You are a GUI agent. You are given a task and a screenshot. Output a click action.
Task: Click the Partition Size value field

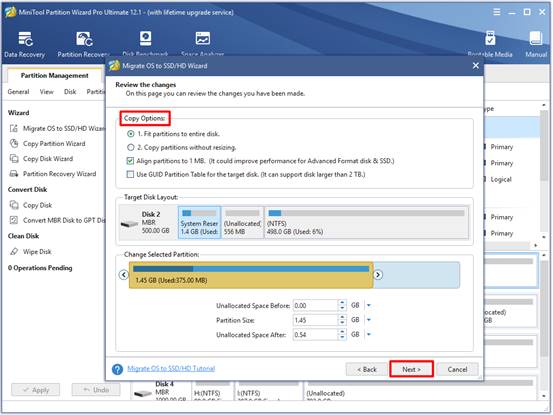[315, 320]
